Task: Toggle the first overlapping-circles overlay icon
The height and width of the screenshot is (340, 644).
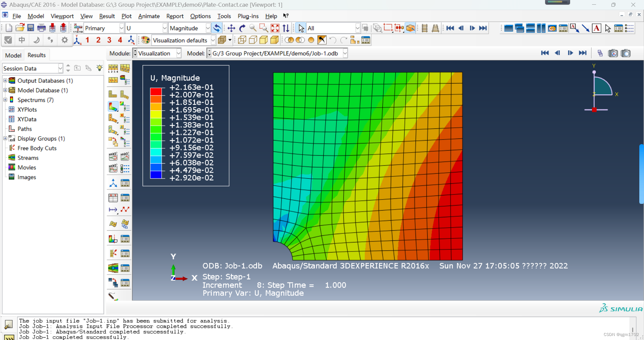Action: pyautogui.click(x=289, y=40)
